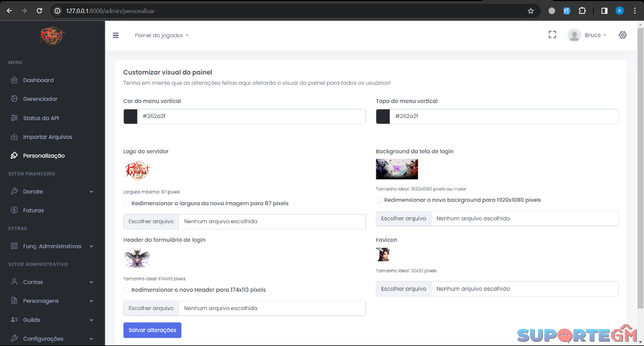644x346 pixels.
Task: Open the Faturas item in the sidebar
Action: 33,210
